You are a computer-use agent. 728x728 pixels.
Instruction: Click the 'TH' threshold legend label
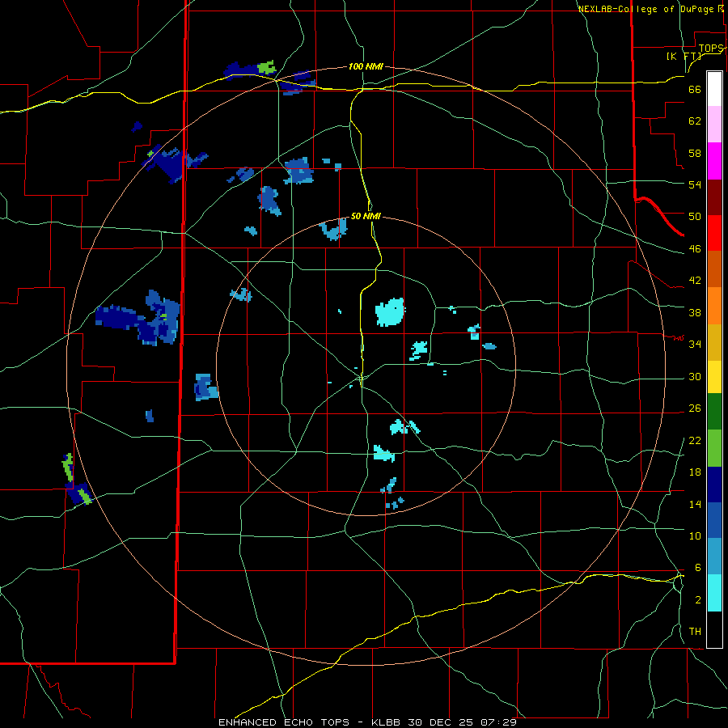(695, 631)
